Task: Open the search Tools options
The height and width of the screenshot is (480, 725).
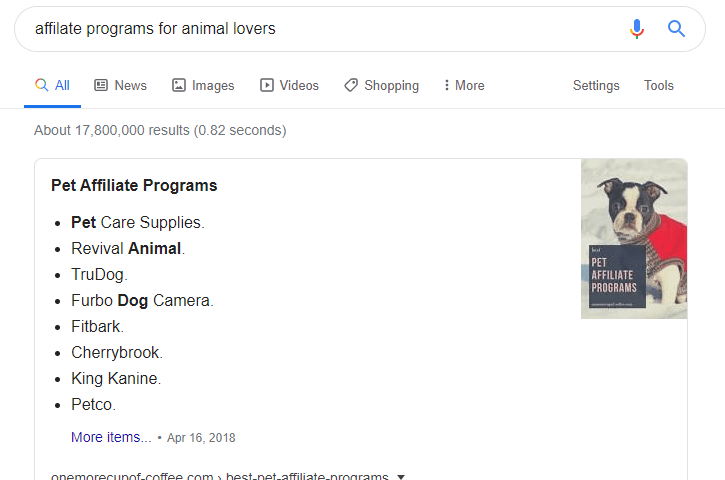Action: pyautogui.click(x=658, y=86)
